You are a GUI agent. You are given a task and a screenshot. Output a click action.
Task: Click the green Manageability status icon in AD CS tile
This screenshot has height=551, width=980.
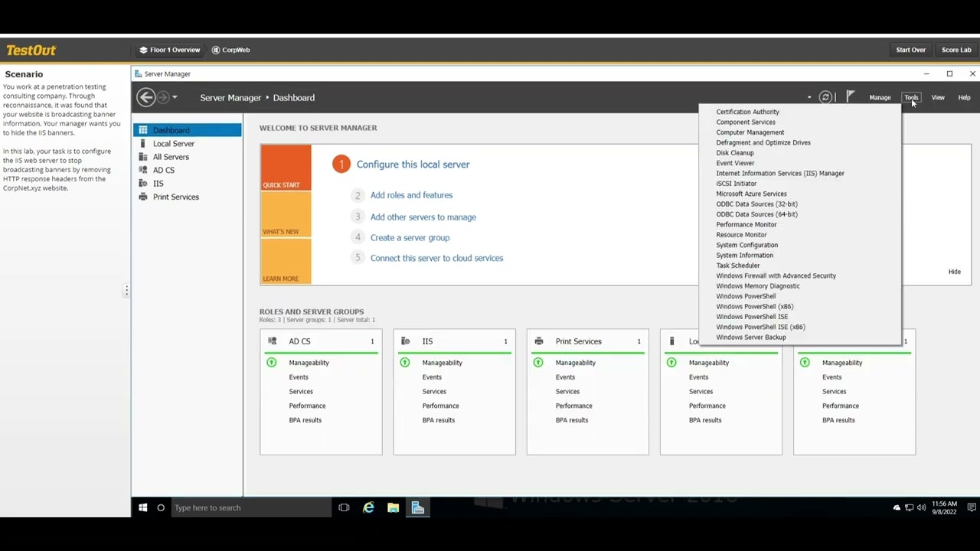(271, 362)
